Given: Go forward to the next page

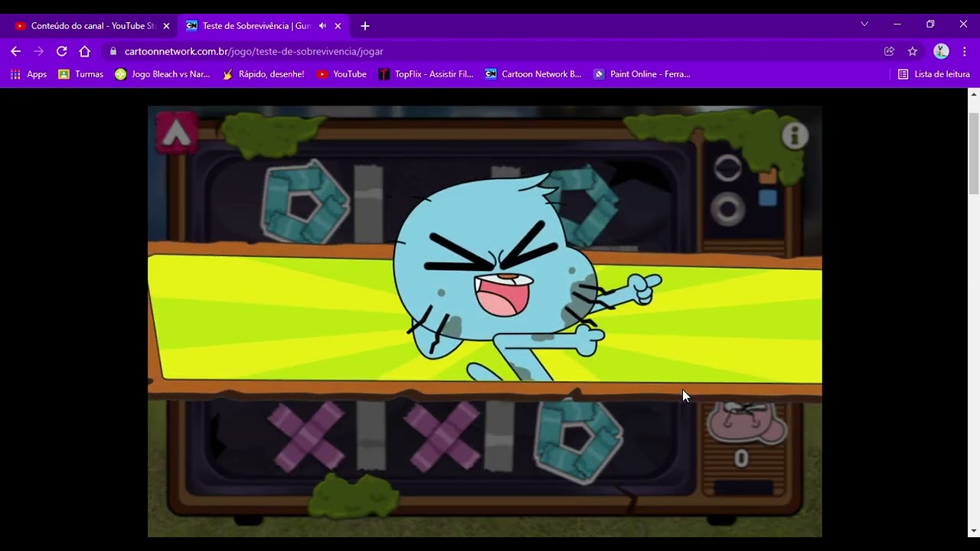Looking at the screenshot, I should [x=39, y=51].
